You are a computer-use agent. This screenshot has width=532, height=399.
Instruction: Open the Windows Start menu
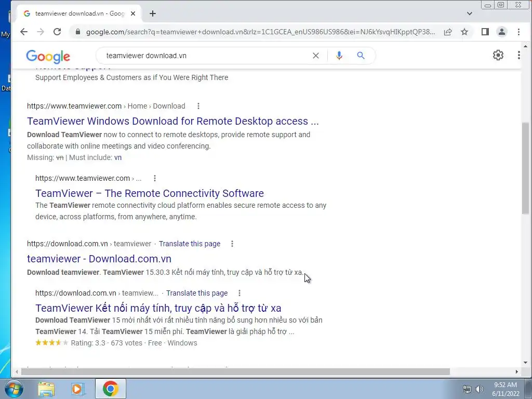coord(14,389)
